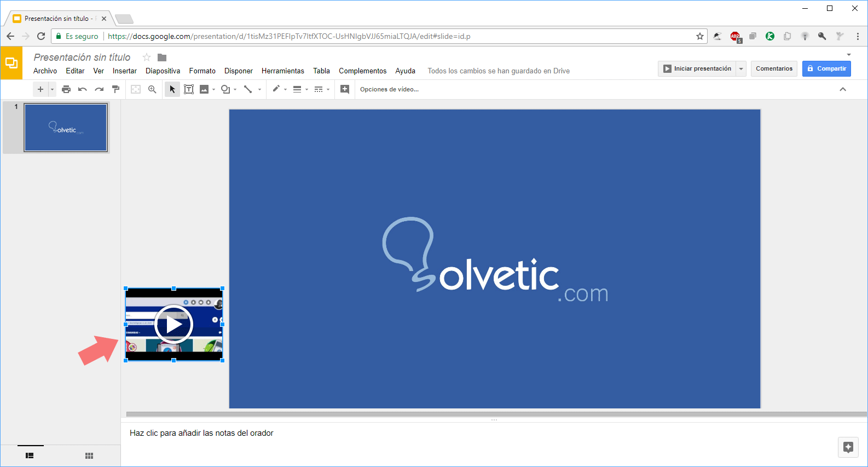Open the border color pencil tool
The width and height of the screenshot is (868, 467).
[x=276, y=89]
